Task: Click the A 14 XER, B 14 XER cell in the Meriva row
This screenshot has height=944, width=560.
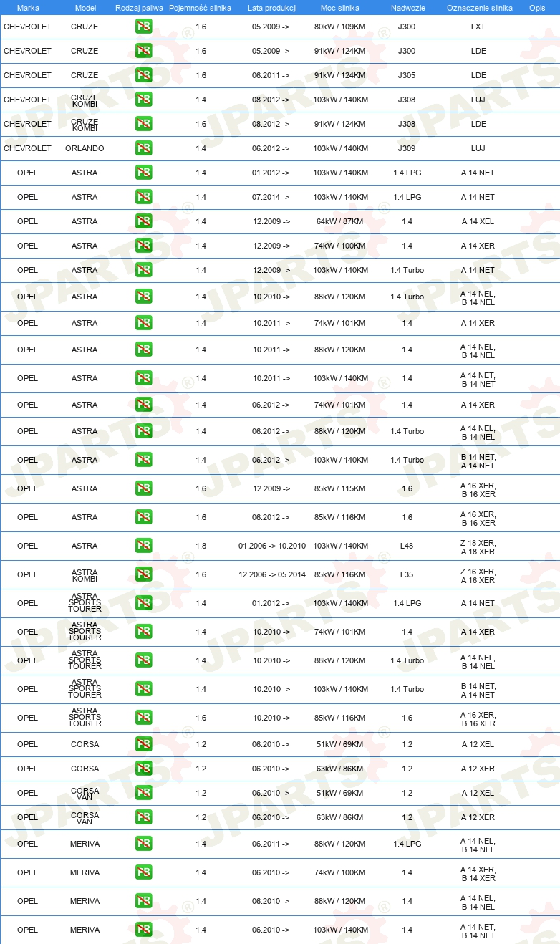Action: click(478, 874)
